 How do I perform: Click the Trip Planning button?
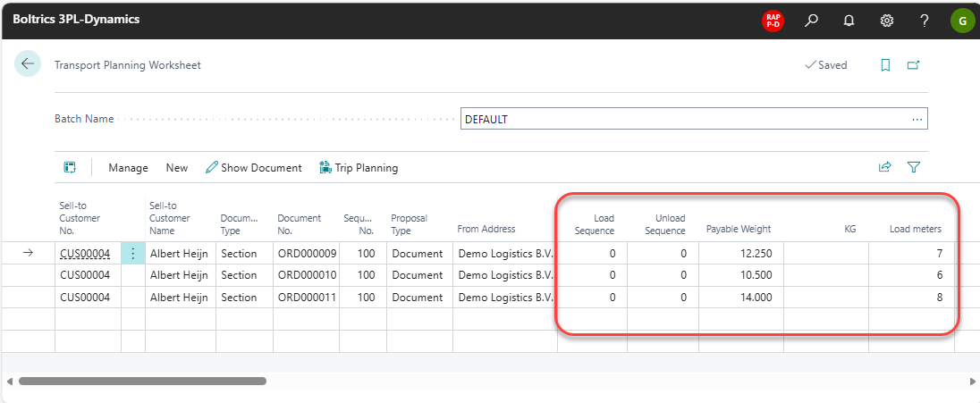359,168
